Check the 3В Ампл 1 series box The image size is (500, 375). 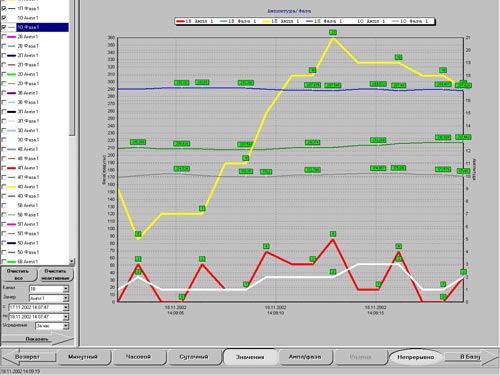[4, 93]
